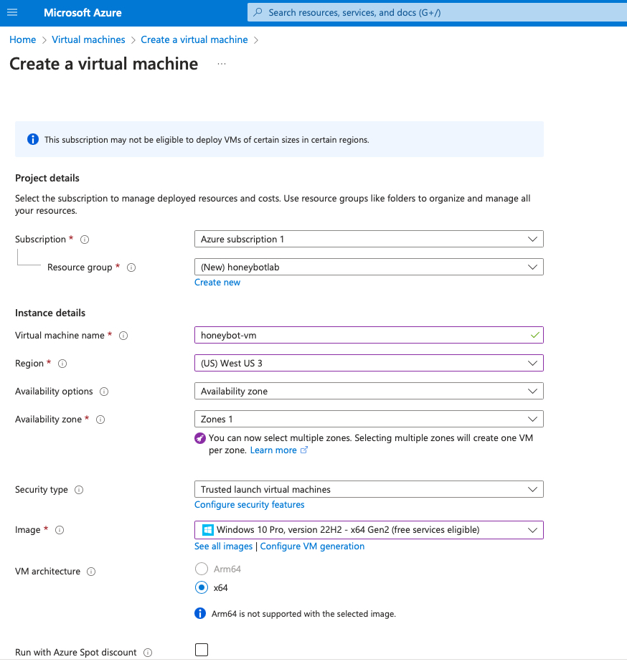Click the Availability options info icon
Viewport: 627px width, 672px height.
tap(104, 392)
